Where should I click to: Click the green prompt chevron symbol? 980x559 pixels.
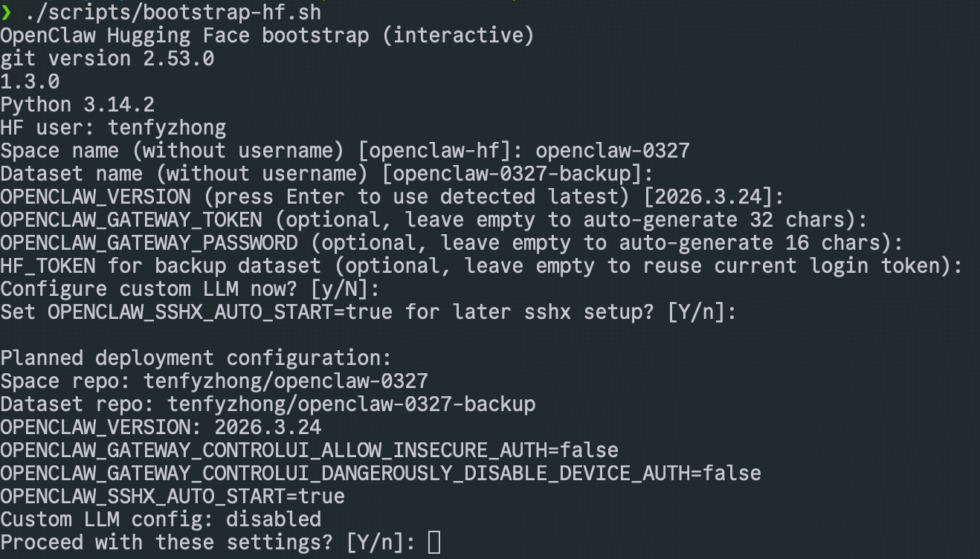(6, 12)
